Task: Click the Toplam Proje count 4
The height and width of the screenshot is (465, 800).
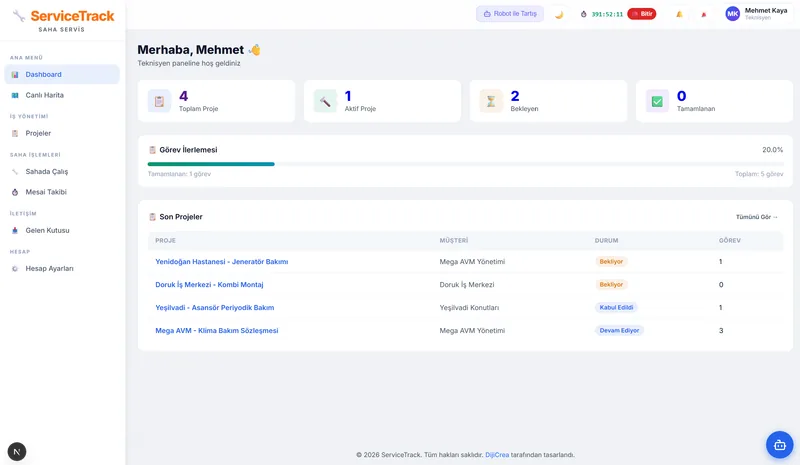Action: 184,96
